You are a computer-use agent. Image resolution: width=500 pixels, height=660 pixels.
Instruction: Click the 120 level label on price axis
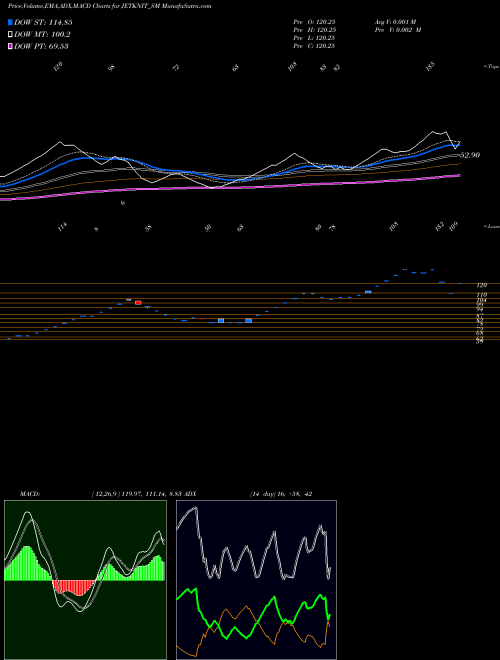tap(481, 285)
